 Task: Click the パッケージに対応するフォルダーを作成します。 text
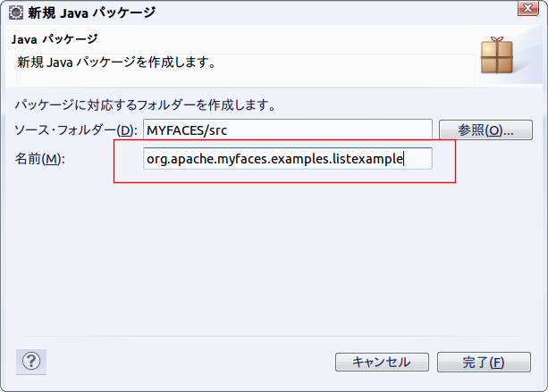(x=146, y=104)
